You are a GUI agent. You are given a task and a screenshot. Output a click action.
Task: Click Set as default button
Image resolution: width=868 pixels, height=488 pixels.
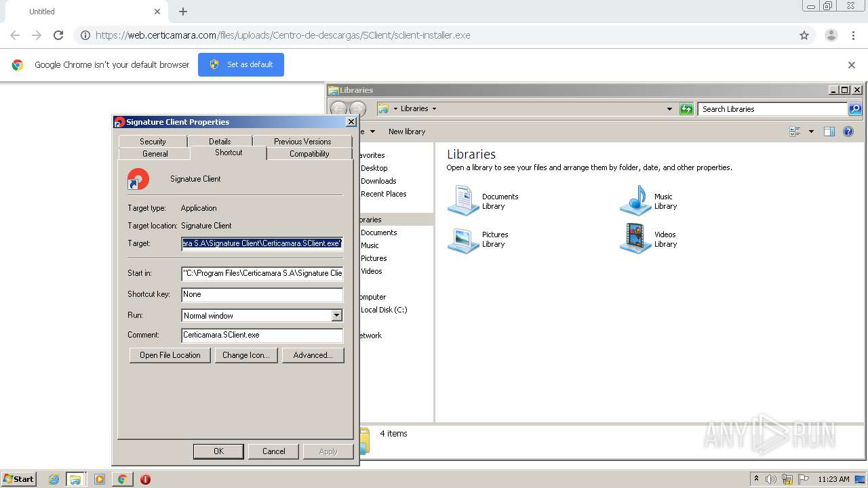pos(241,64)
